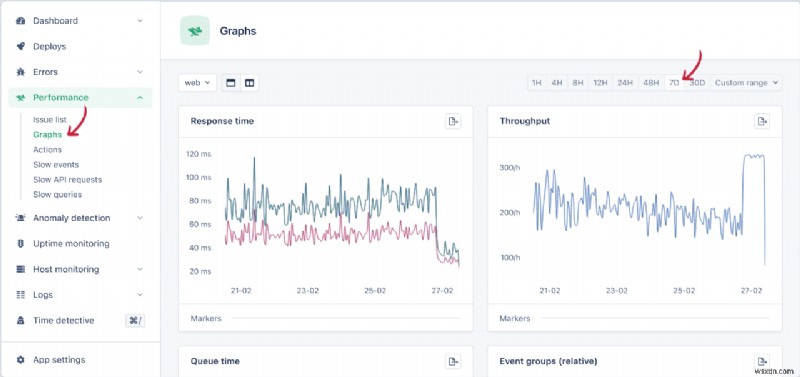Click the Uptime monitoring shield icon
Viewport: 800px width, 377px height.
tap(20, 243)
